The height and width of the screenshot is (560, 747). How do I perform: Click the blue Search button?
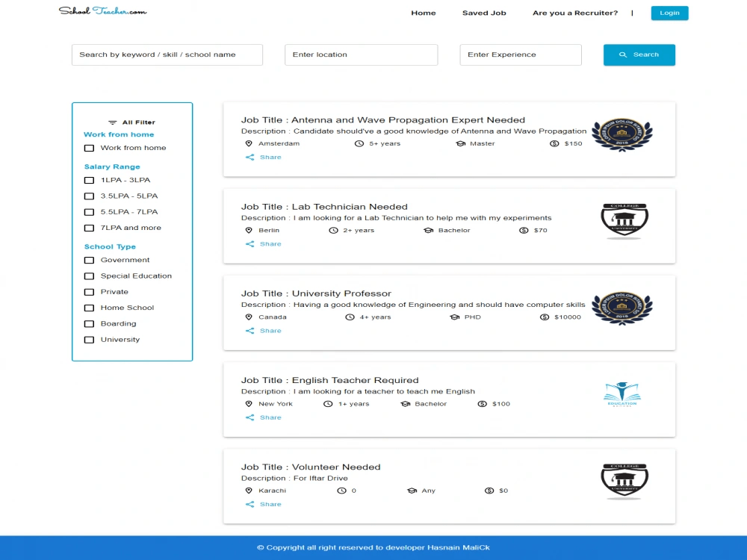coord(639,55)
